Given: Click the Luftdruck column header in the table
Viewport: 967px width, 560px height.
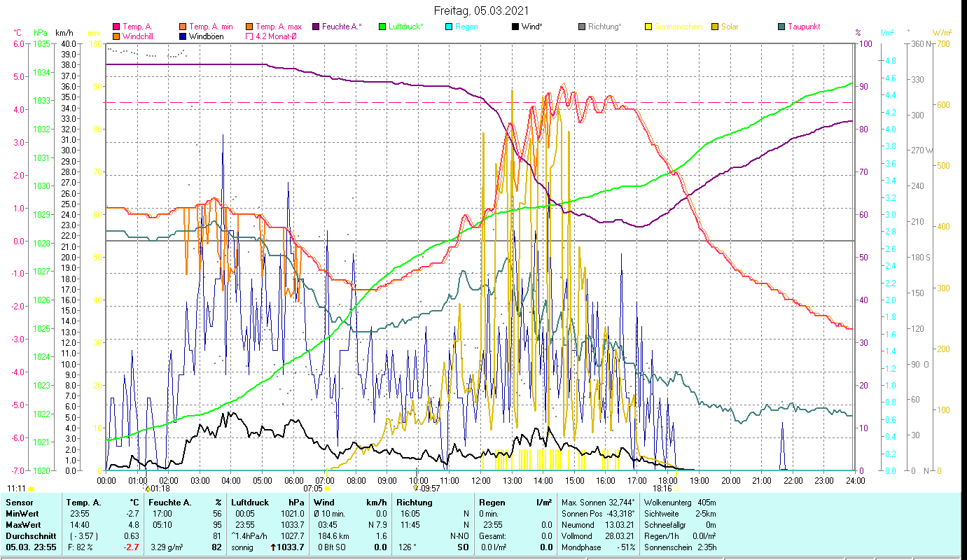Looking at the screenshot, I should point(250,503).
